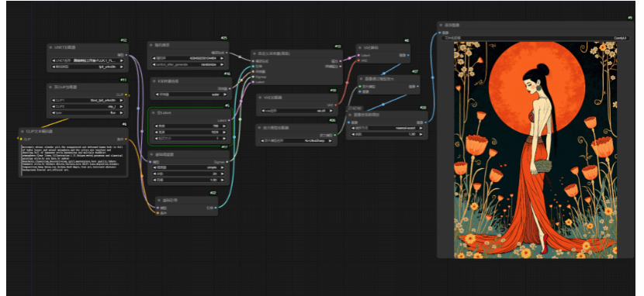Collapse the save image node dot

click(x=440, y=25)
